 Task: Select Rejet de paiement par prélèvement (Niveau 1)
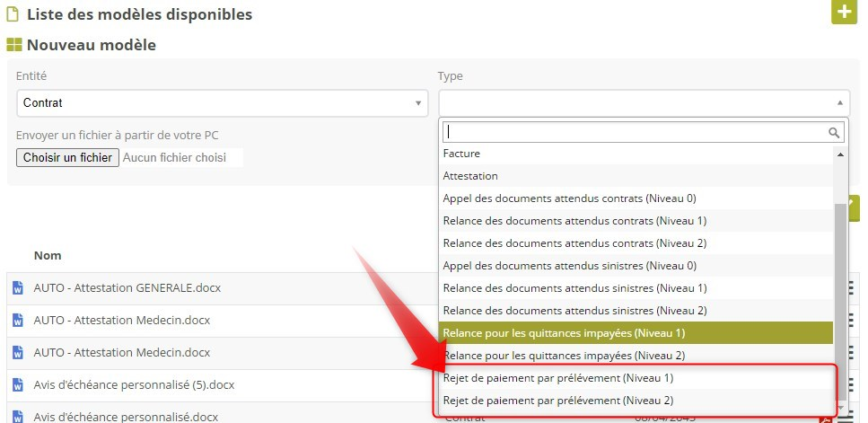[557, 378]
